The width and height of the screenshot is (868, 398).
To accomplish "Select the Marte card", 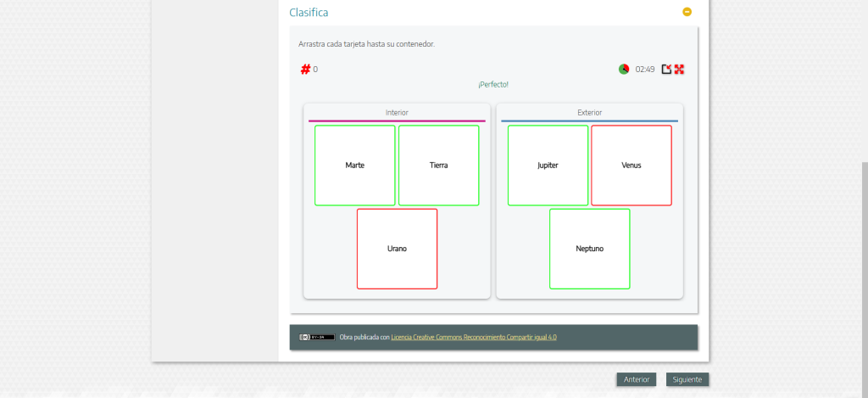I will pyautogui.click(x=355, y=165).
